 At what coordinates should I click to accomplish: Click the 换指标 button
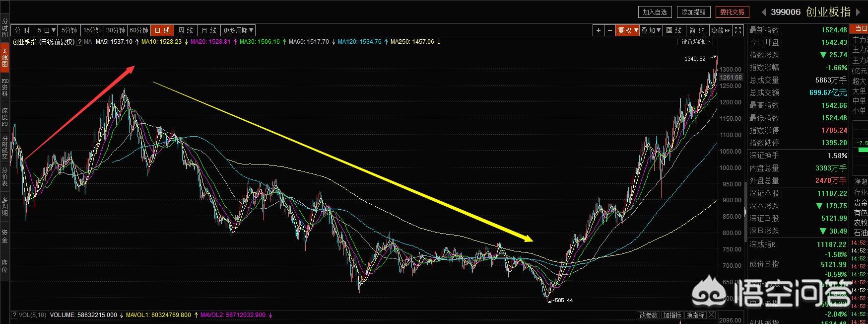click(695, 315)
